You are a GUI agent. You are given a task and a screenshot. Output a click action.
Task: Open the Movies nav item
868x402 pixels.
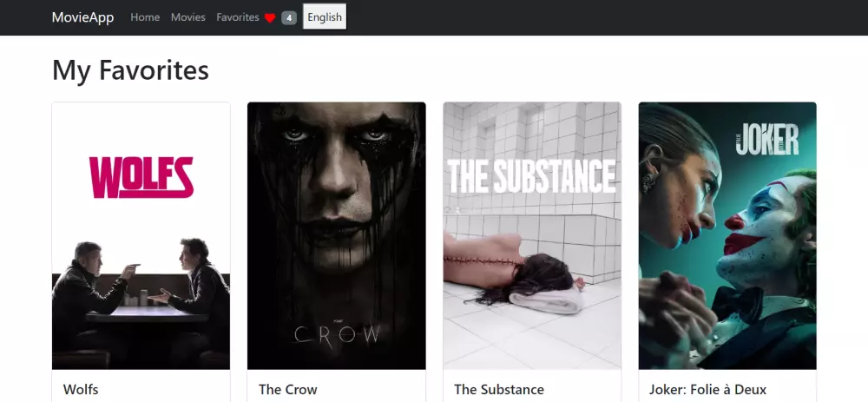(x=188, y=17)
